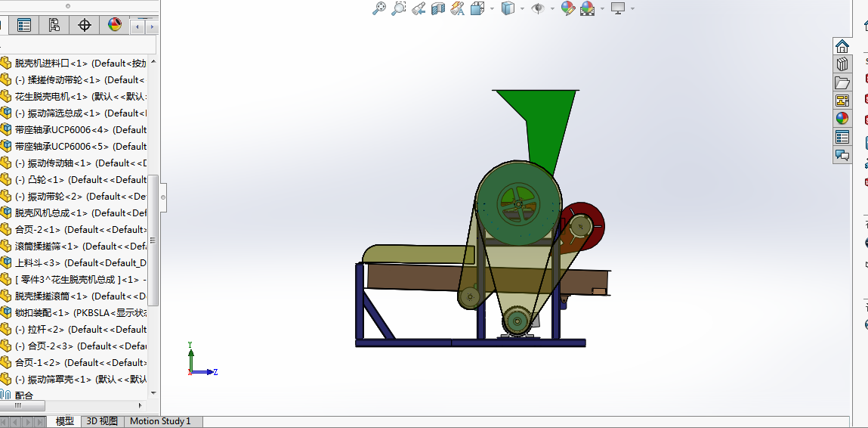Image resolution: width=868 pixels, height=428 pixels.
Task: Select (-) 合页-2<3> component
Action: click(73, 346)
